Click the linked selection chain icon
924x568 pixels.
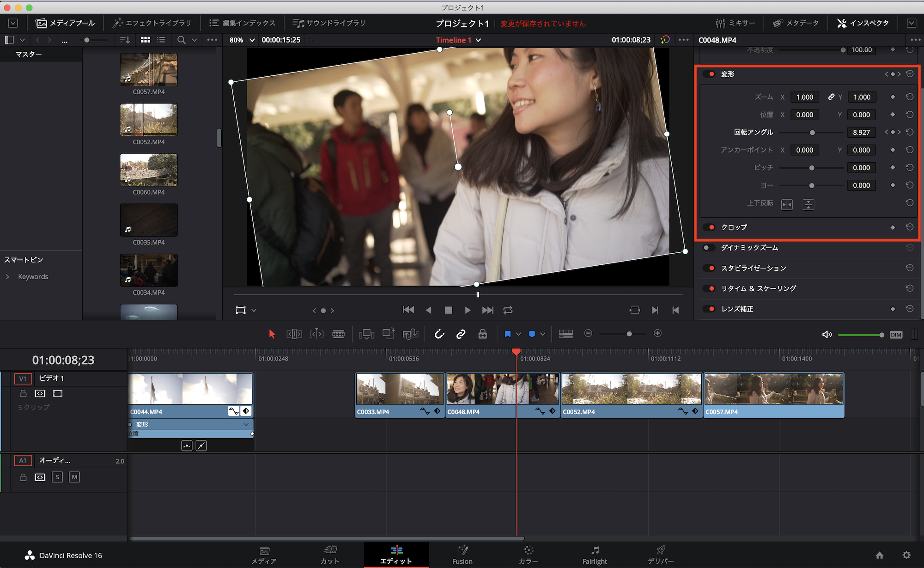pos(461,334)
